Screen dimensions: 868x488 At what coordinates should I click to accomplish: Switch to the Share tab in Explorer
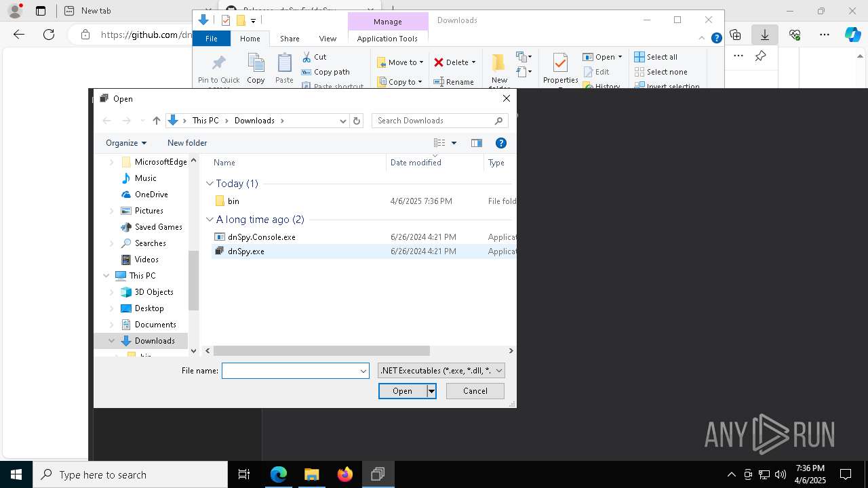290,39
